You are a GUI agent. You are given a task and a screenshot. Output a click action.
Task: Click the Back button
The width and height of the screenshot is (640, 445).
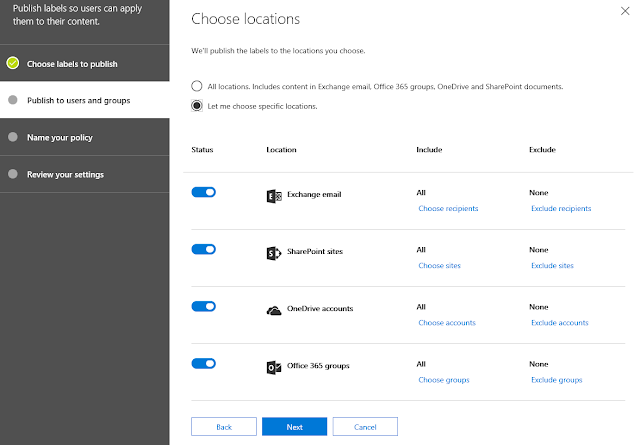tap(223, 427)
